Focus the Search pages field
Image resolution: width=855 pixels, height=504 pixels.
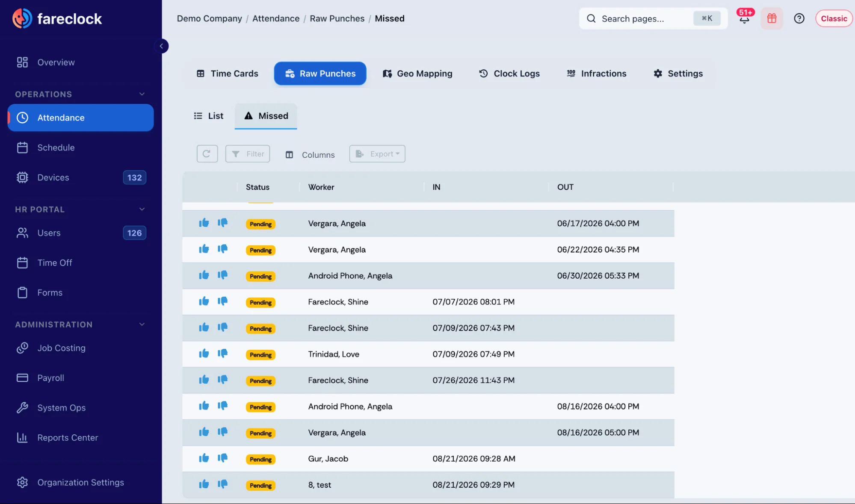(x=653, y=18)
